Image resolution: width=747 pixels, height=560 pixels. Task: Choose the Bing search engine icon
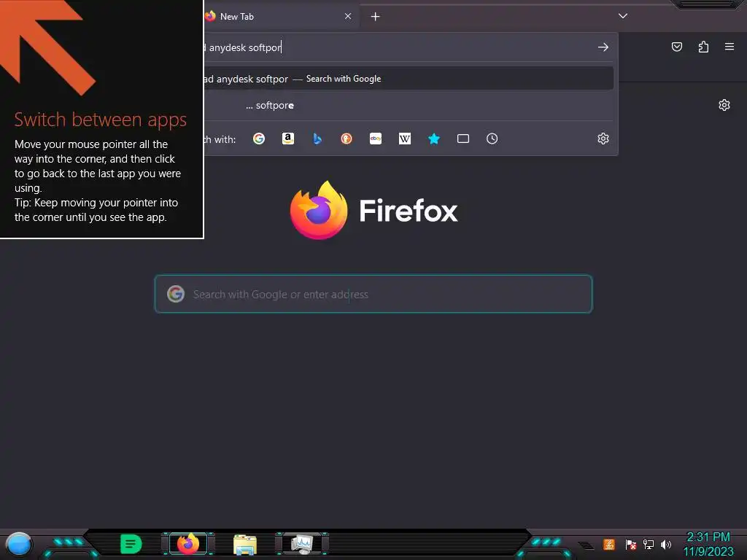[x=317, y=139]
